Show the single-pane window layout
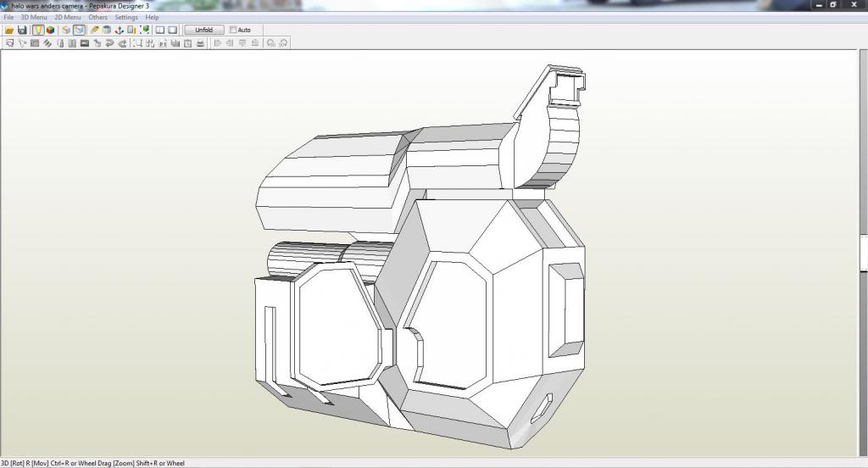This screenshot has width=868, height=468. tap(172, 30)
